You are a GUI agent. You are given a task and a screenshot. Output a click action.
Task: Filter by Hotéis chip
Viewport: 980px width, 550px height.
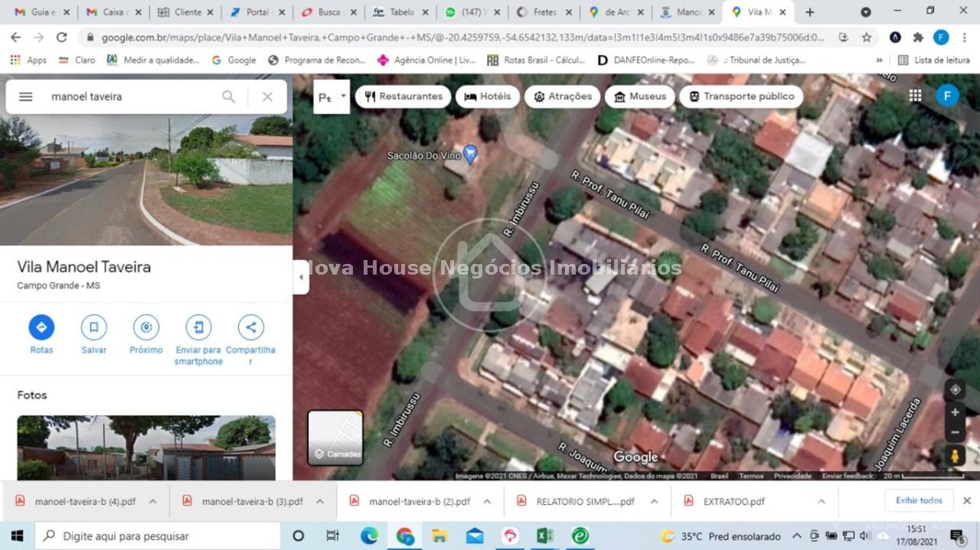488,96
